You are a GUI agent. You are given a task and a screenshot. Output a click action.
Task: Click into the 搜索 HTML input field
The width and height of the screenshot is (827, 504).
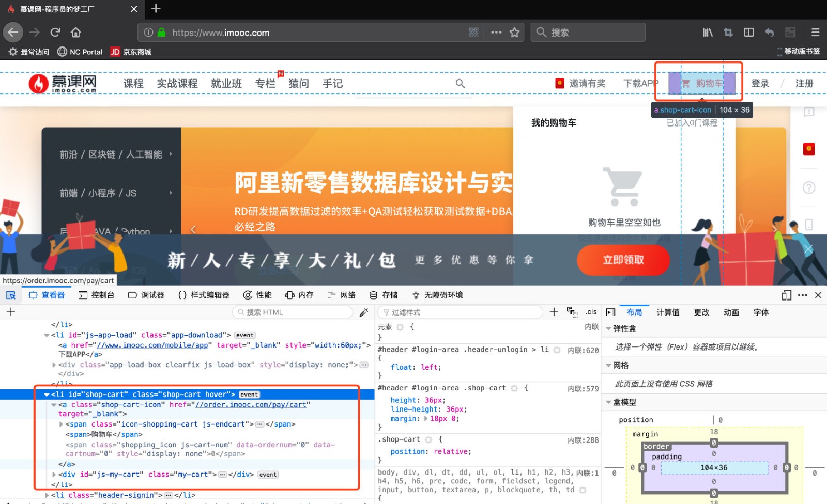coord(292,312)
